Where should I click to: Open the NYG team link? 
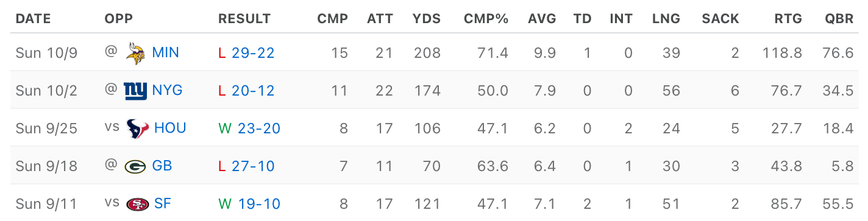pos(168,90)
